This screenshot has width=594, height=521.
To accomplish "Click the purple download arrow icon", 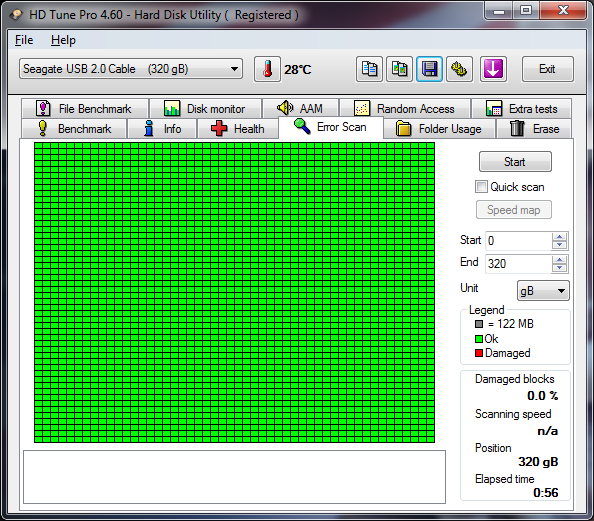I will [493, 69].
